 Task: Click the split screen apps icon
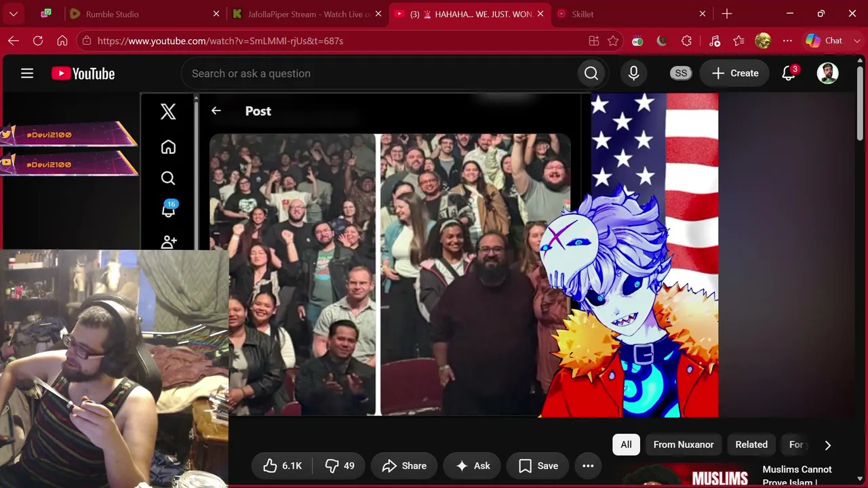pos(594,41)
